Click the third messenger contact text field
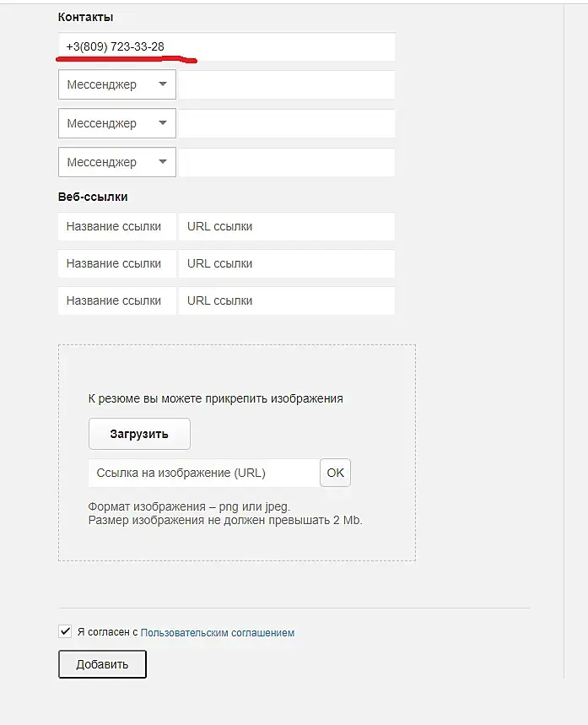 click(x=286, y=162)
